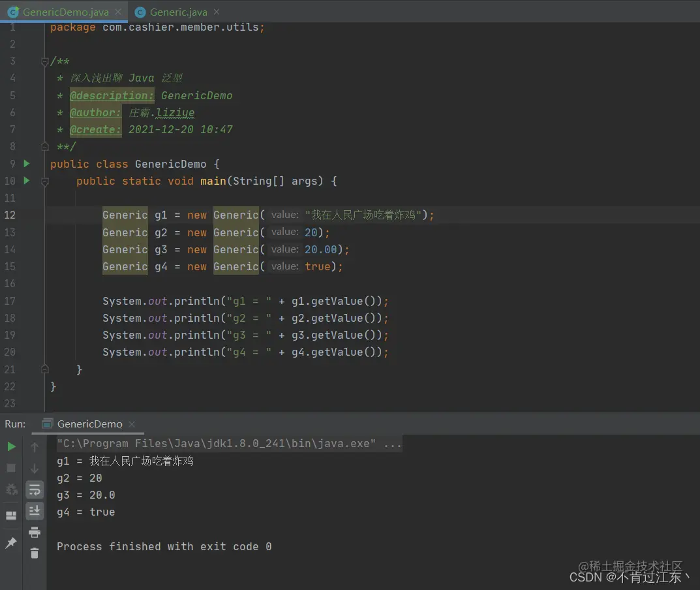Click the console output line 'g4 = true'
This screenshot has height=590, width=700.
[x=85, y=512]
